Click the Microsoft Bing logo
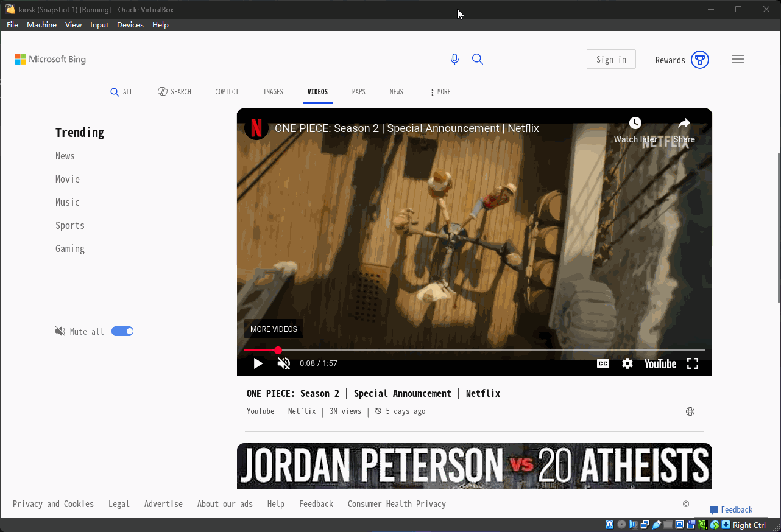This screenshot has width=781, height=532. point(51,59)
